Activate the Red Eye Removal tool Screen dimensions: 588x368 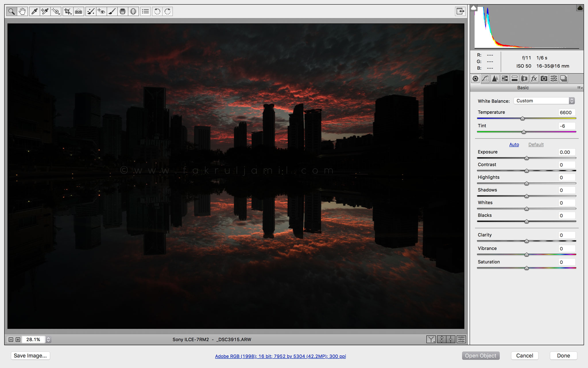[x=101, y=11]
